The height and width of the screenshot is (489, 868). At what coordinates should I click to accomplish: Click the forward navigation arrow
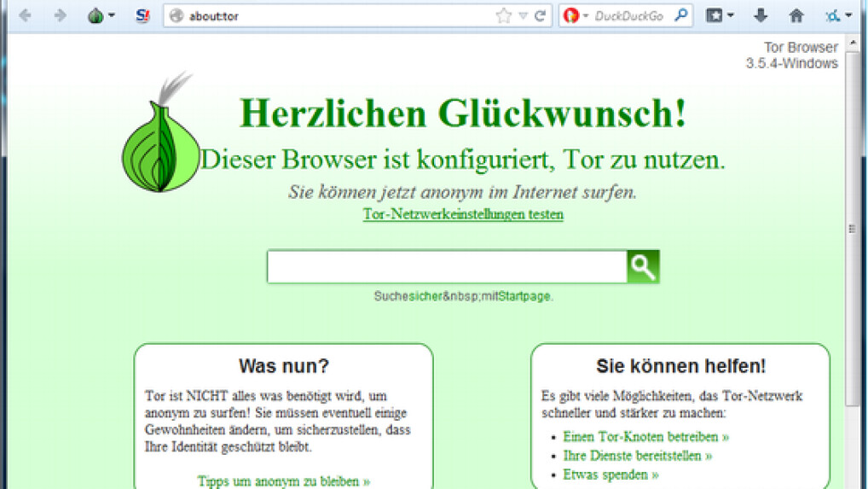(x=60, y=15)
